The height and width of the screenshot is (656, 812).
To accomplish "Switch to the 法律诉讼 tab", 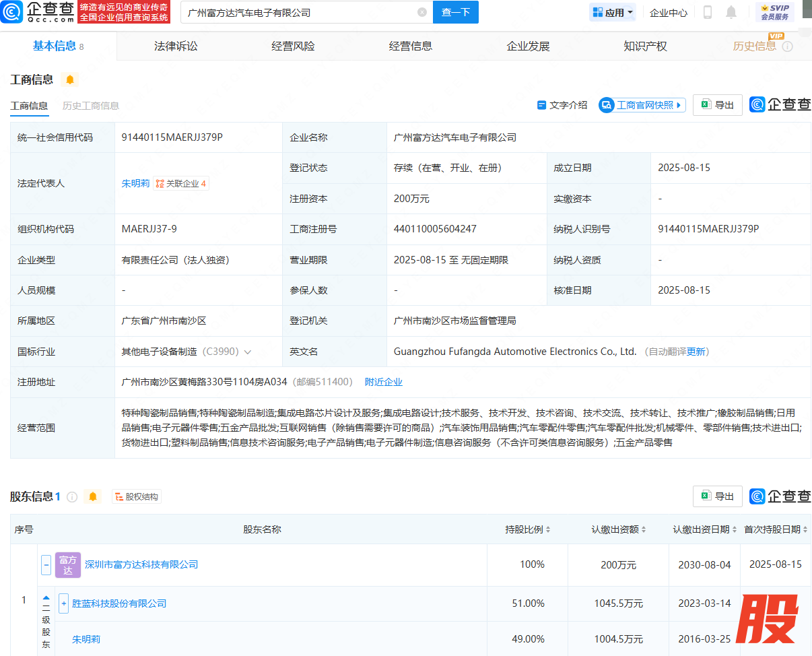I will click(x=176, y=46).
